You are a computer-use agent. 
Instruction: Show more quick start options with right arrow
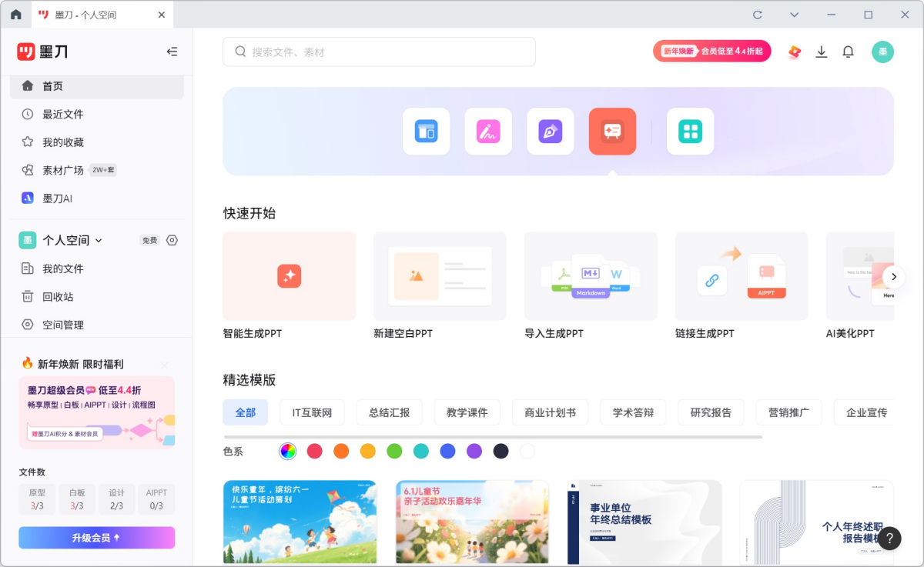pyautogui.click(x=893, y=277)
